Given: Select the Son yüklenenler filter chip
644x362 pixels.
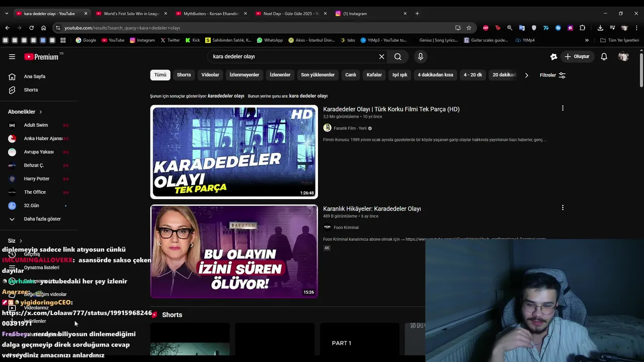Looking at the screenshot, I should coord(317,75).
